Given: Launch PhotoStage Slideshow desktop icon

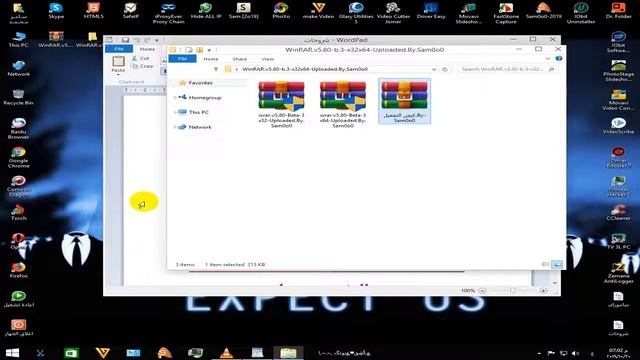Looking at the screenshot, I should coord(618,71).
